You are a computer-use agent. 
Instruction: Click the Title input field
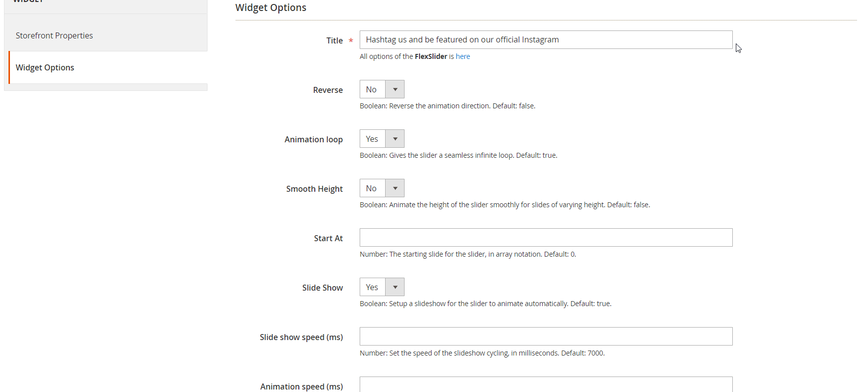click(x=546, y=39)
